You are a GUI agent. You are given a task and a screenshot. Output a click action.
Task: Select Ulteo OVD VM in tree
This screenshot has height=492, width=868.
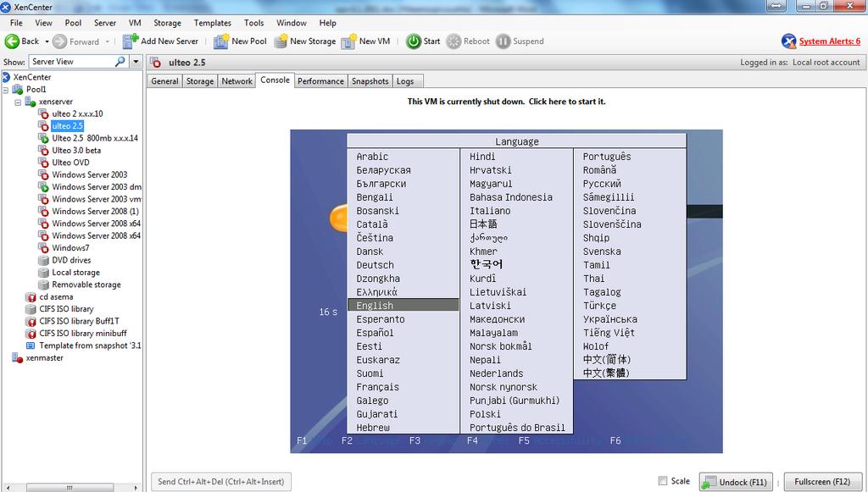point(70,163)
